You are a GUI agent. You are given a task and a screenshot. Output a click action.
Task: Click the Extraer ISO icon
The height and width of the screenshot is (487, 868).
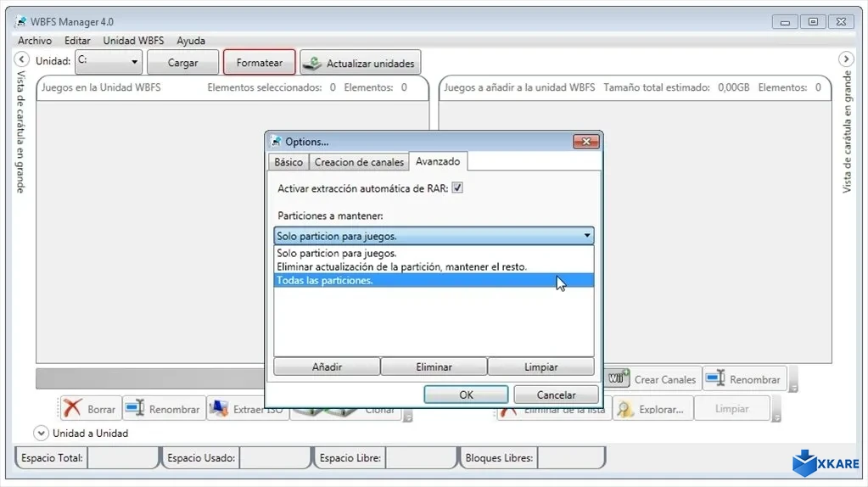pyautogui.click(x=219, y=408)
